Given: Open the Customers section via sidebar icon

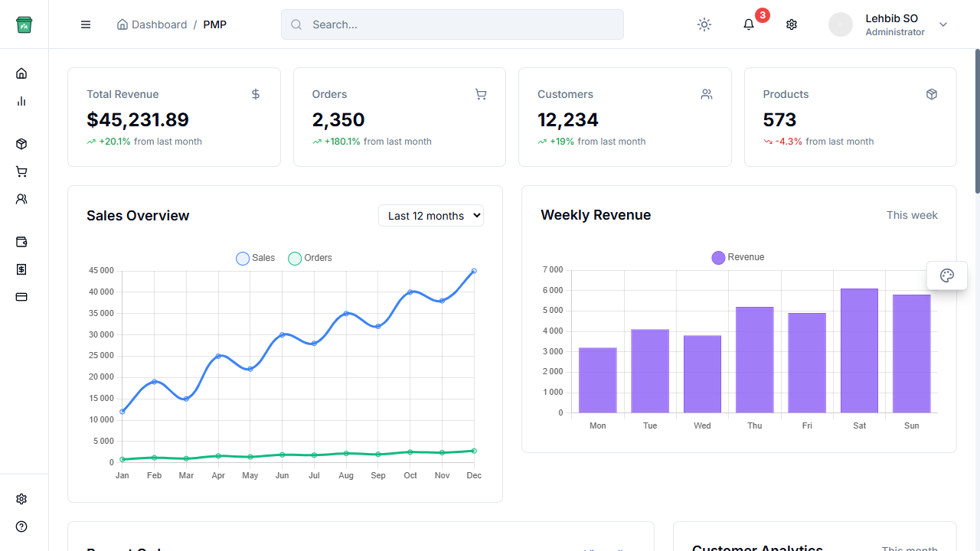Looking at the screenshot, I should pos(21,199).
